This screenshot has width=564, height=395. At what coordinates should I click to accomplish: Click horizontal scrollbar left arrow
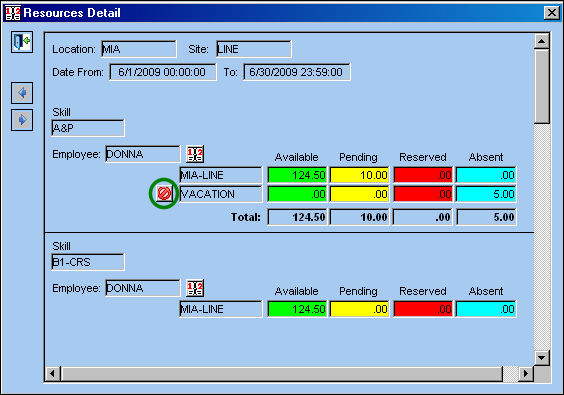point(53,374)
